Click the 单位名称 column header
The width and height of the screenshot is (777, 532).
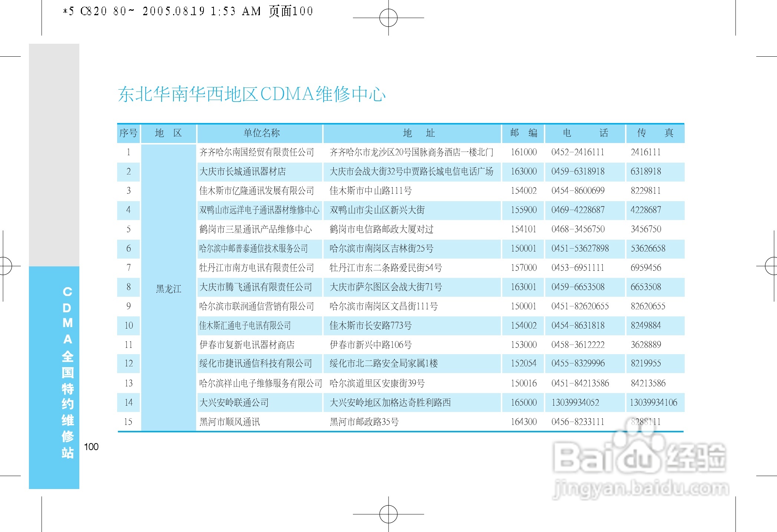(261, 133)
